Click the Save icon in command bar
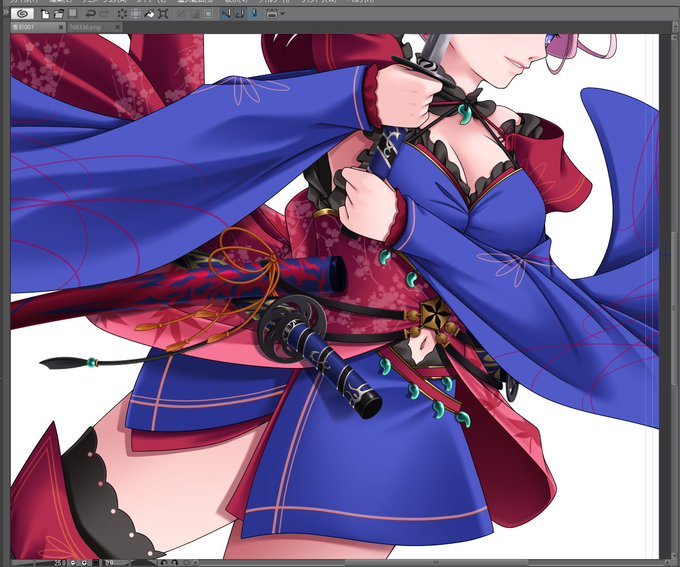Screen dimensions: 680x567 pyautogui.click(x=72, y=14)
